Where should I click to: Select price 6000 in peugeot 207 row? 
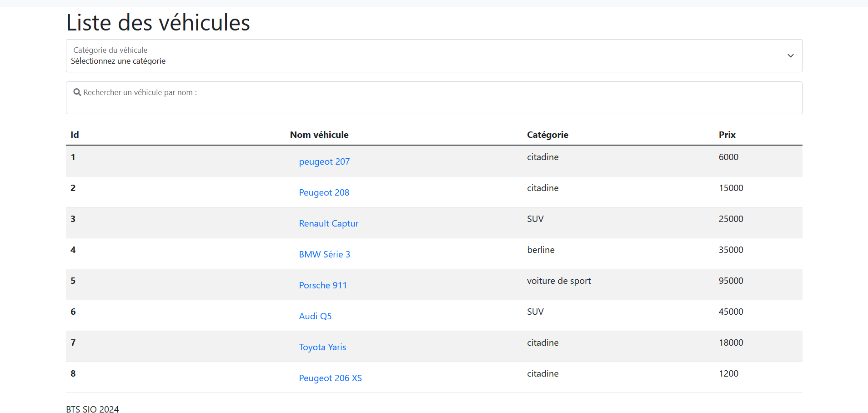[728, 157]
